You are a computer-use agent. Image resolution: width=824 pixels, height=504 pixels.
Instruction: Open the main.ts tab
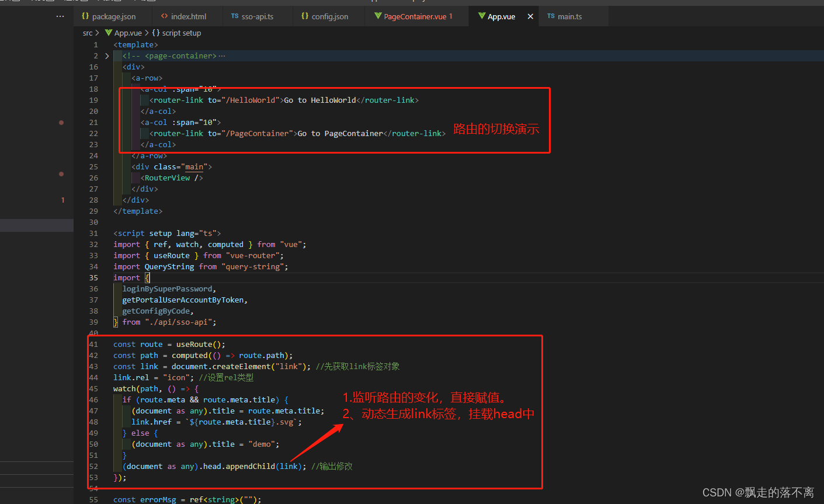tap(569, 16)
